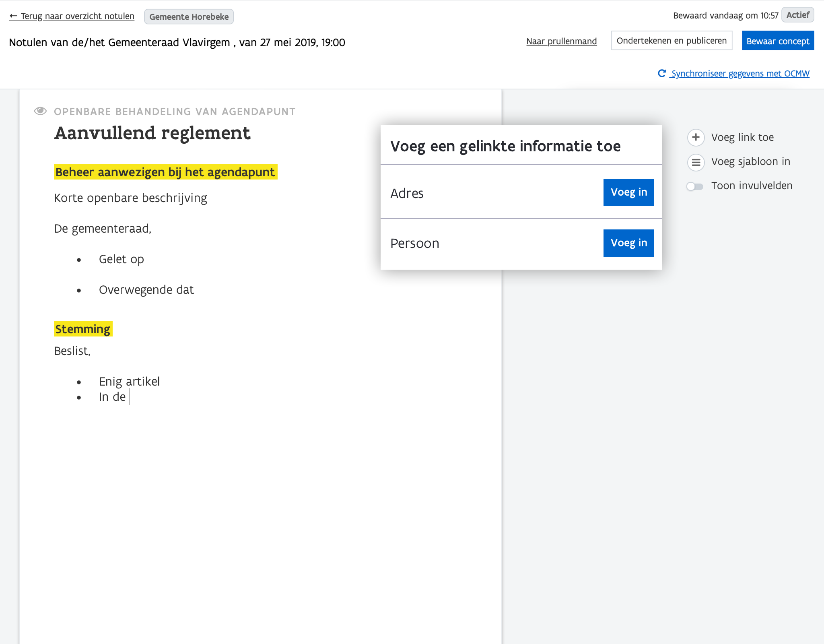Click the Bewaar concept button
The height and width of the screenshot is (644, 824).
777,41
